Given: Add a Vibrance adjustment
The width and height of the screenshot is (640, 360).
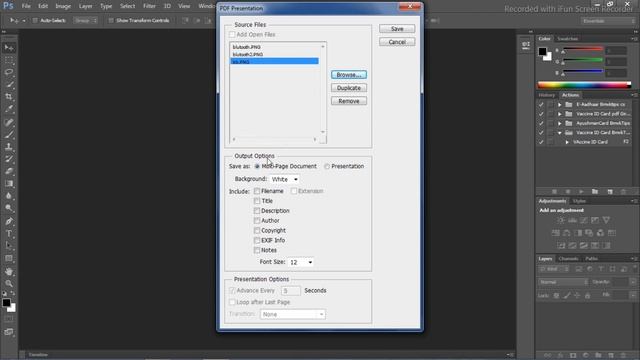Looking at the screenshot, I should coord(606,220).
